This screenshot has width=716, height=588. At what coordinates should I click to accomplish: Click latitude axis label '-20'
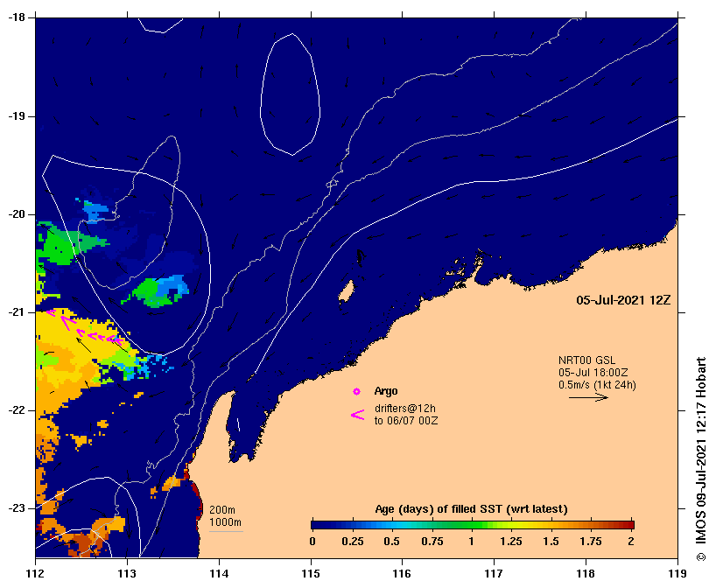click(15, 214)
